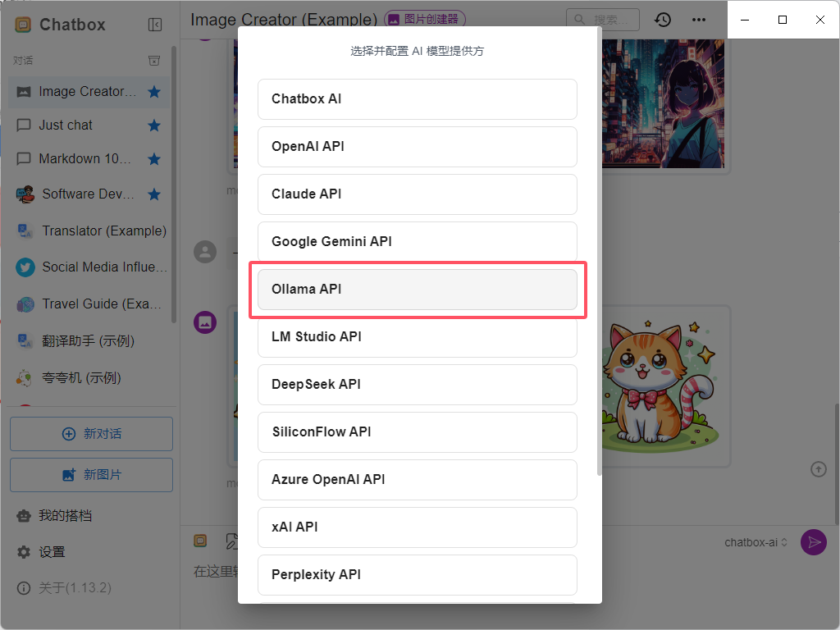Open the anime girl city image thumbnail
This screenshot has width=840, height=630.
tap(663, 103)
